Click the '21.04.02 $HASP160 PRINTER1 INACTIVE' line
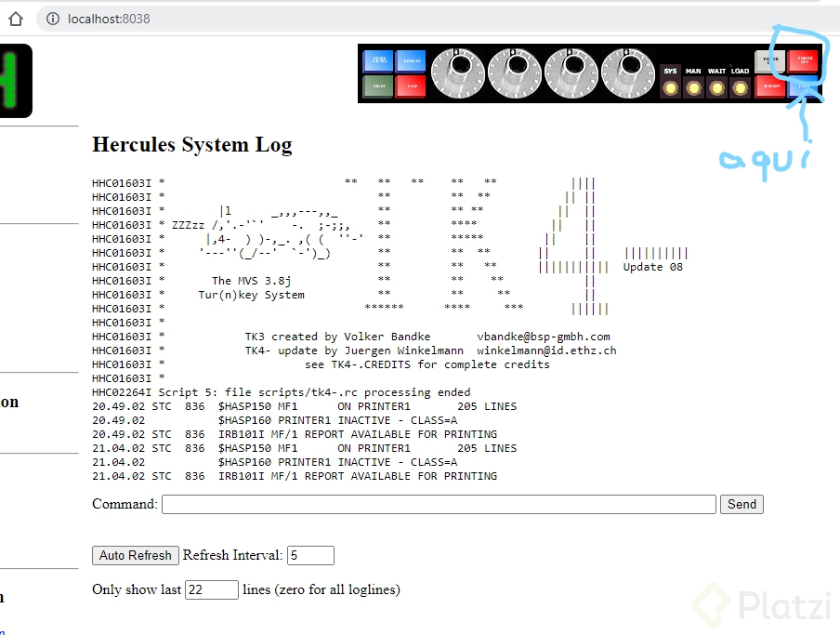The width and height of the screenshot is (840, 635). (275, 462)
